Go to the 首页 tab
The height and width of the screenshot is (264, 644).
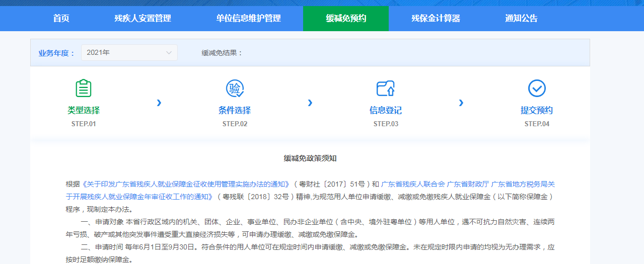(x=61, y=19)
